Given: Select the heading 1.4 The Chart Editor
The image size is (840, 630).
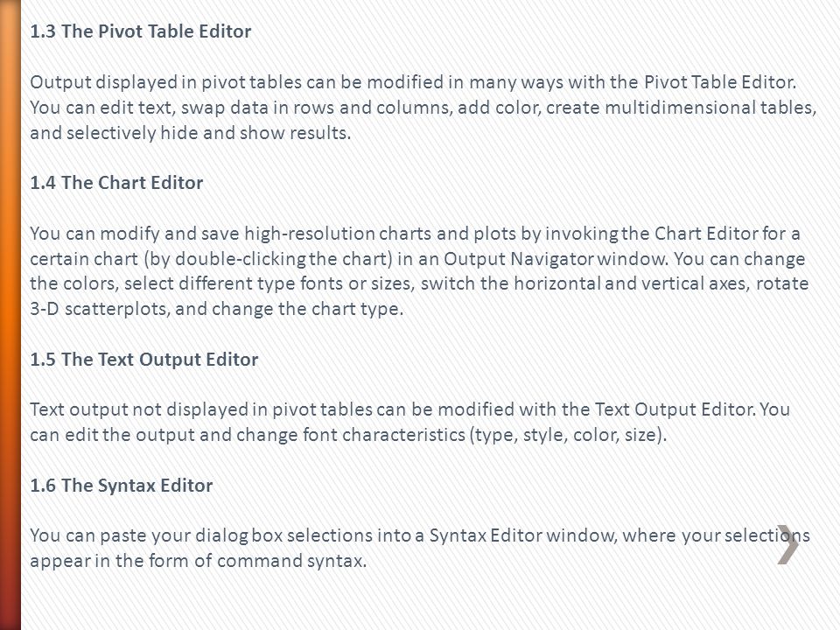Looking at the screenshot, I should pyautogui.click(x=116, y=183).
